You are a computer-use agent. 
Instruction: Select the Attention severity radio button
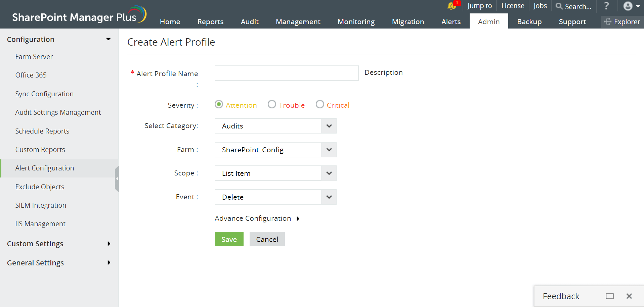click(x=219, y=104)
